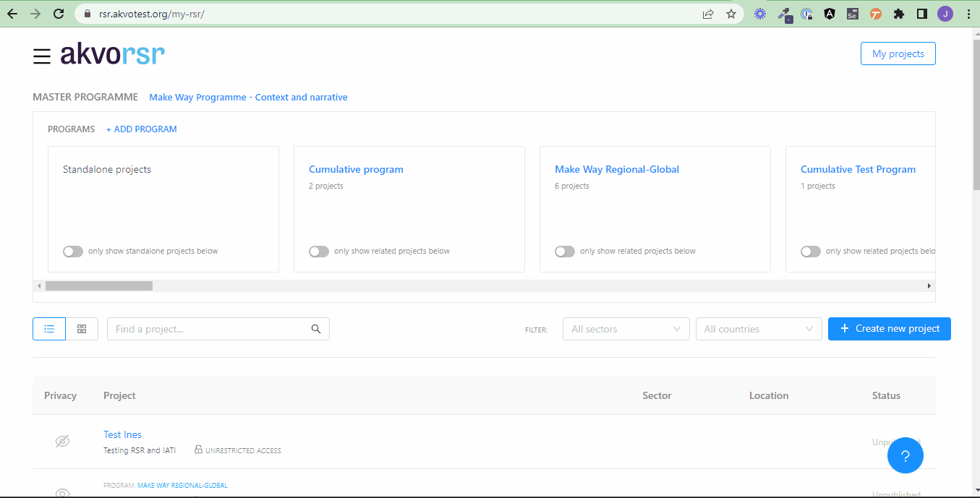Reload the current page

click(59, 14)
